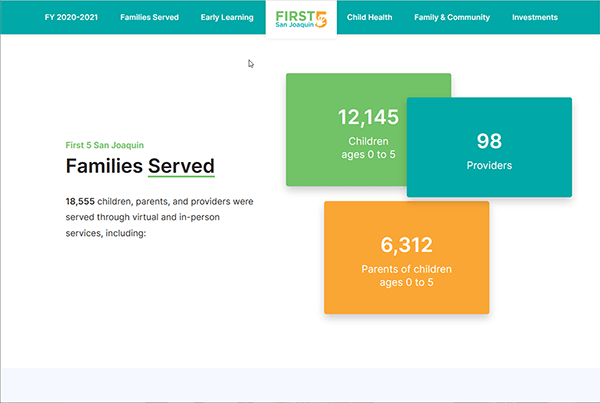Go to Families Served section in navbar
Image resolution: width=600 pixels, height=403 pixels.
(149, 17)
